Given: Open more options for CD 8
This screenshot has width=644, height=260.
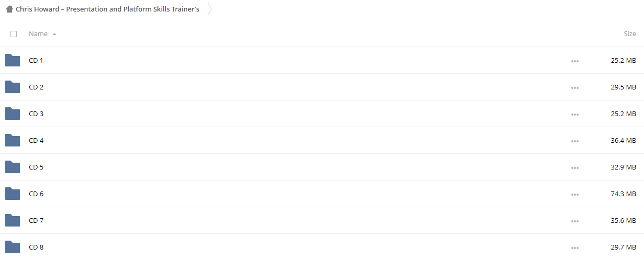Looking at the screenshot, I should (575, 247).
